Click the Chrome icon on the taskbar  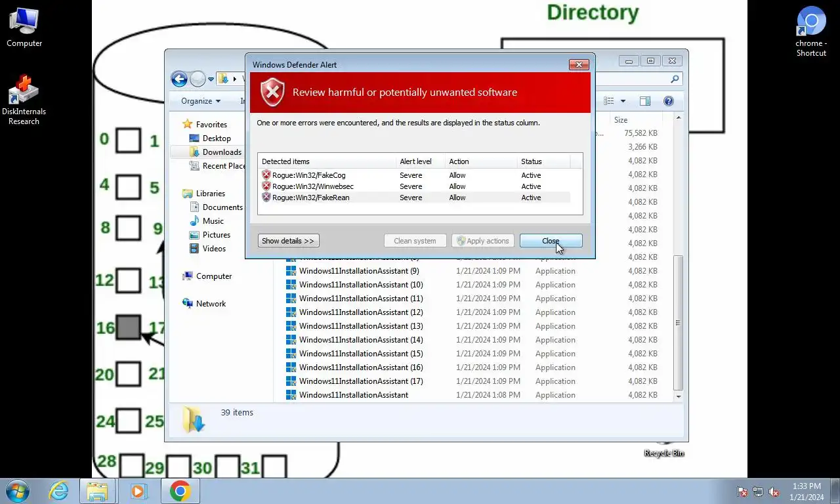point(180,491)
